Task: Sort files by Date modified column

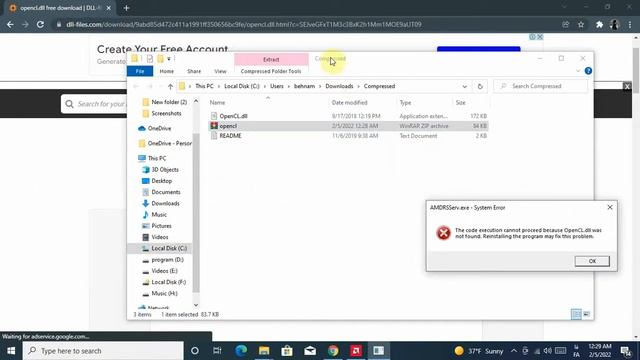Action: [349, 103]
